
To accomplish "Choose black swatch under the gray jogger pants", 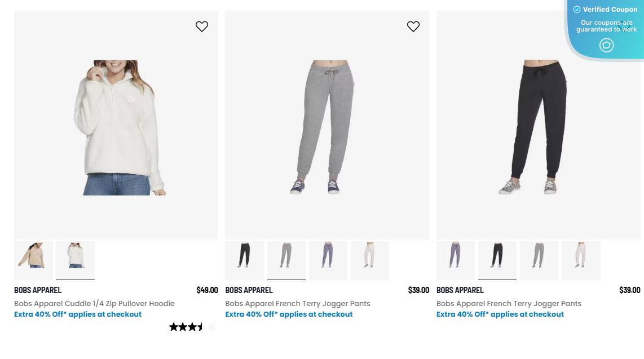I will pos(244,260).
